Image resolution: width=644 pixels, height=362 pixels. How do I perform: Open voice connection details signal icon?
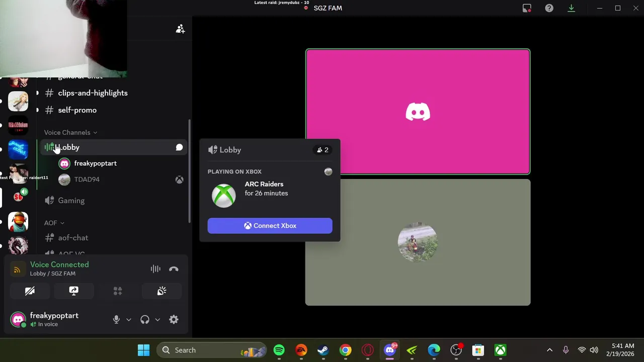click(17, 270)
